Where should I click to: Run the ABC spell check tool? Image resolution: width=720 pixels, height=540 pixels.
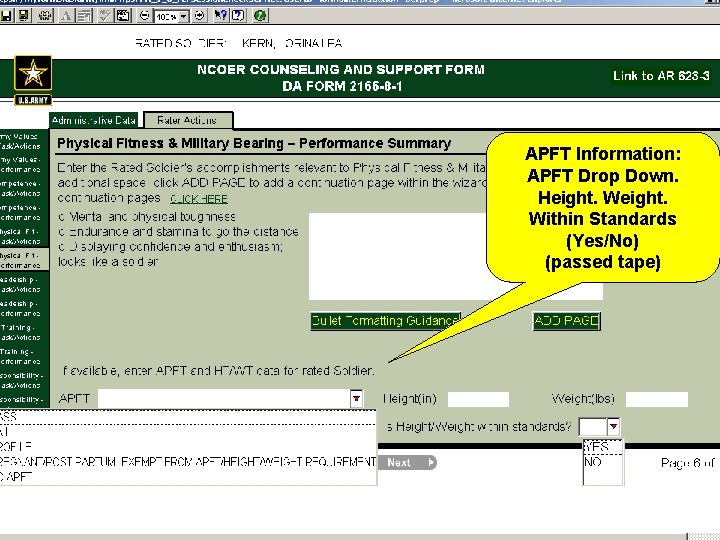[105, 16]
